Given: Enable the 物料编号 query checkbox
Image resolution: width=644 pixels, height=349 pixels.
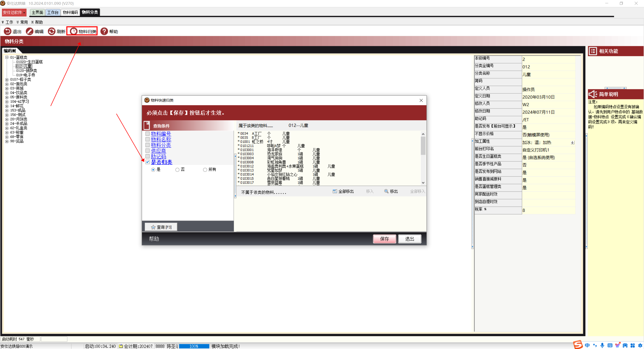Looking at the screenshot, I should point(148,134).
